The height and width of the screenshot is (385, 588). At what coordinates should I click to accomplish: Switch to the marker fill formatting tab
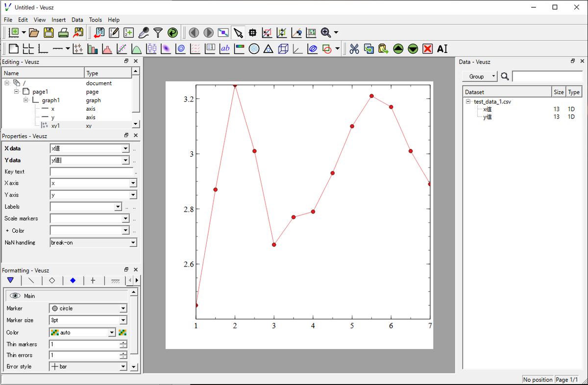73,281
